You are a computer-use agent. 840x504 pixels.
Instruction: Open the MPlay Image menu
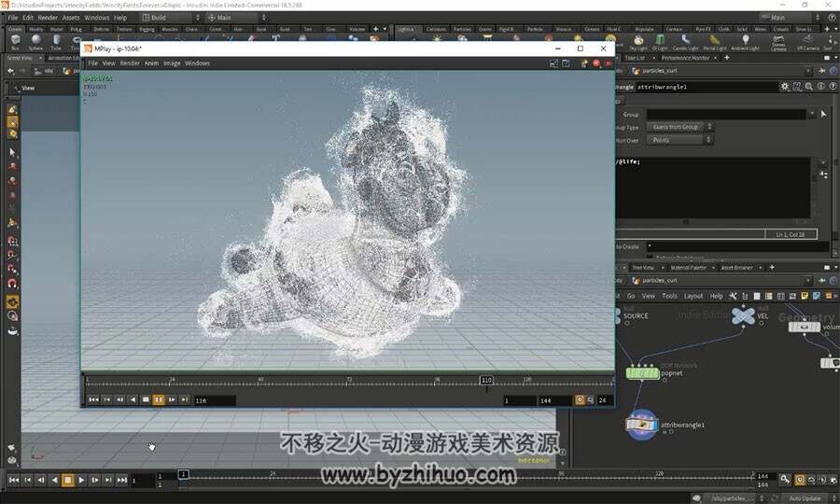coord(172,63)
